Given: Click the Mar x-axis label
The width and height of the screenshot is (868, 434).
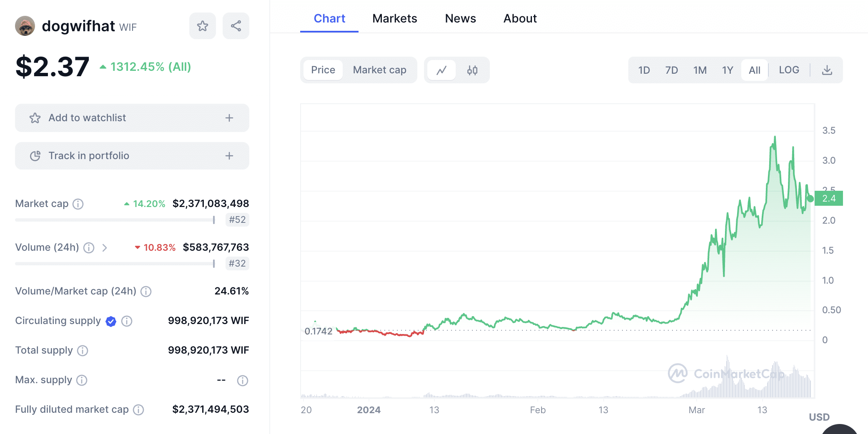Looking at the screenshot, I should coord(697,410).
